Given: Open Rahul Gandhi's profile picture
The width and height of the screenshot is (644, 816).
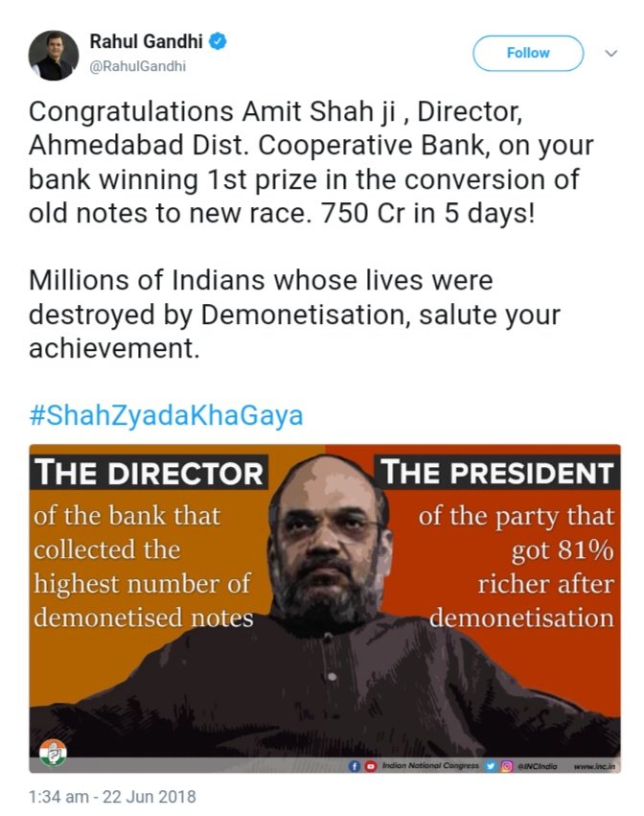Looking at the screenshot, I should click(53, 56).
